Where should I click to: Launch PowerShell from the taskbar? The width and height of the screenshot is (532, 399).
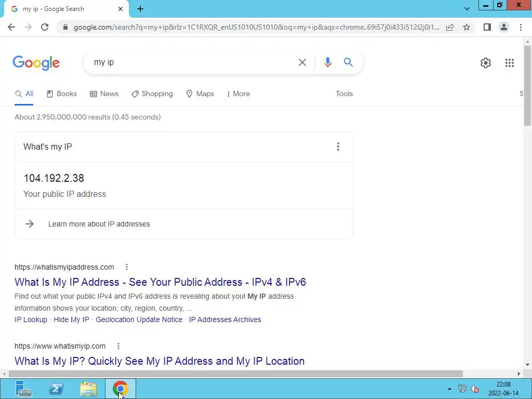tap(56, 389)
